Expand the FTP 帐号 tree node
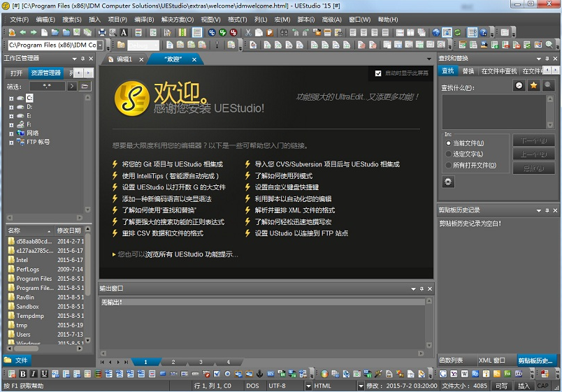This screenshot has width=562, height=392. pos(11,142)
